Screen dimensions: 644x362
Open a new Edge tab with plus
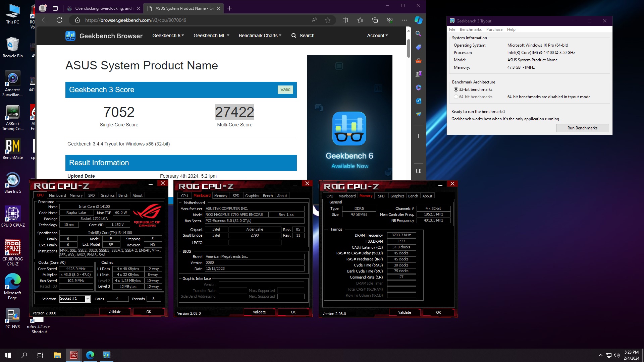230,8
